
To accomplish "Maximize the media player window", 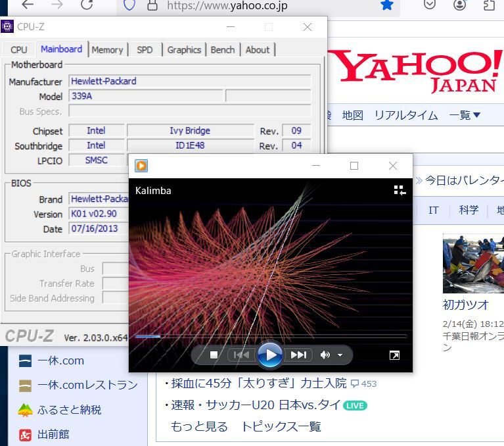I will tap(354, 166).
